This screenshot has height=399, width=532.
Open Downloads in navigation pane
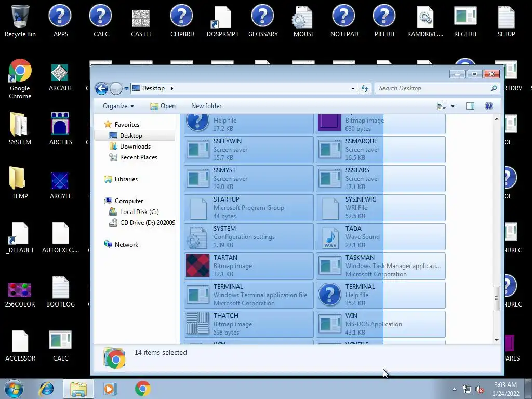[x=135, y=146]
